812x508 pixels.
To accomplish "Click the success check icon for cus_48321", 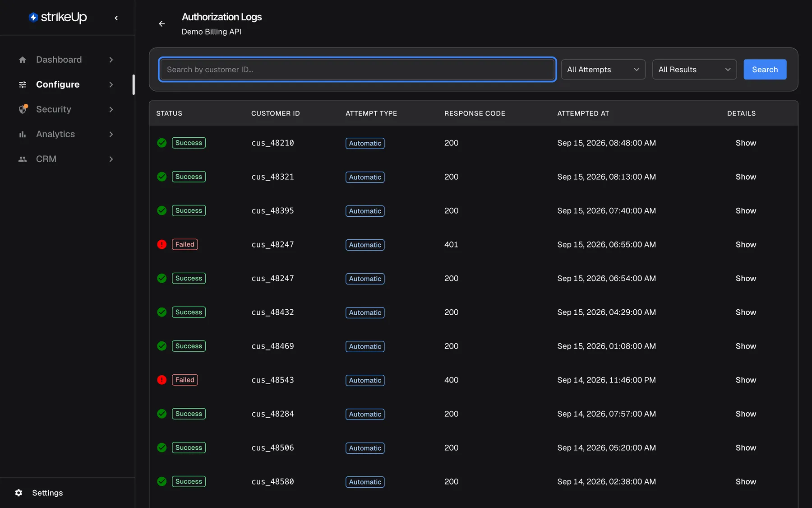I will tap(162, 177).
